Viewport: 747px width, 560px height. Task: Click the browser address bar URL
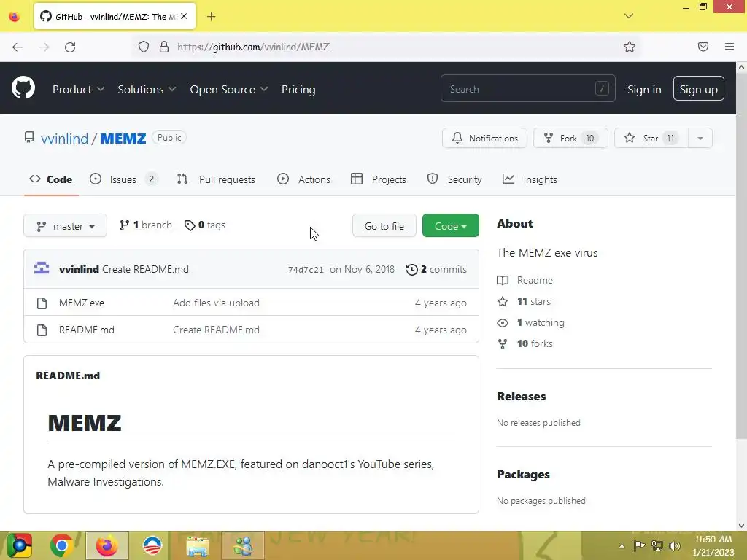[x=253, y=47]
